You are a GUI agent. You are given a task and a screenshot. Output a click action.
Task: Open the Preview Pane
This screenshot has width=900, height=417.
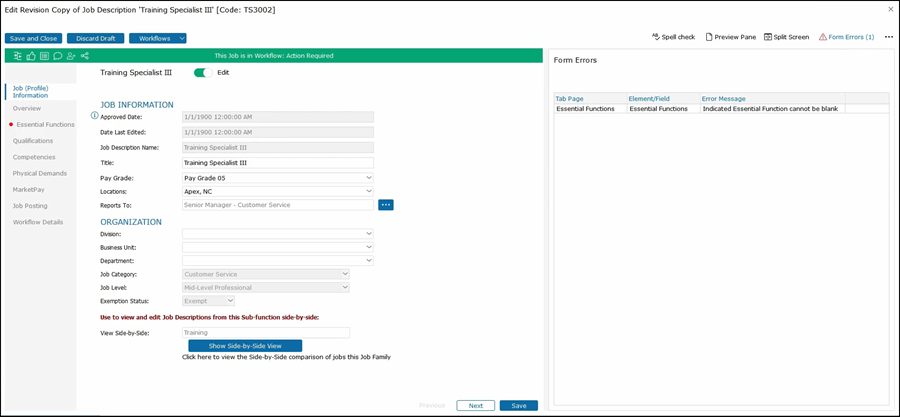pos(730,37)
